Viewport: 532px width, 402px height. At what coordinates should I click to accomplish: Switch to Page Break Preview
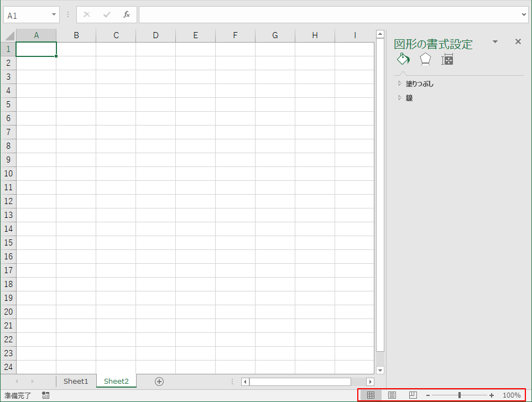pos(413,395)
